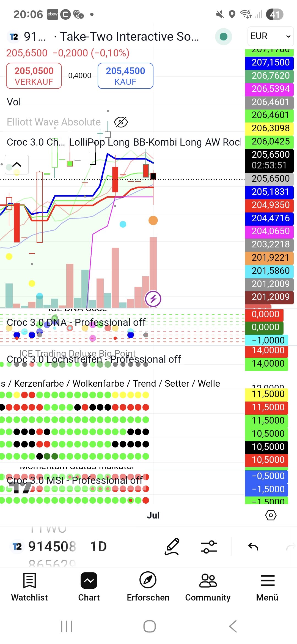Select the Croc 3.0 DNA indicator label
Image resolution: width=297 pixels, height=644 pixels.
click(x=76, y=322)
